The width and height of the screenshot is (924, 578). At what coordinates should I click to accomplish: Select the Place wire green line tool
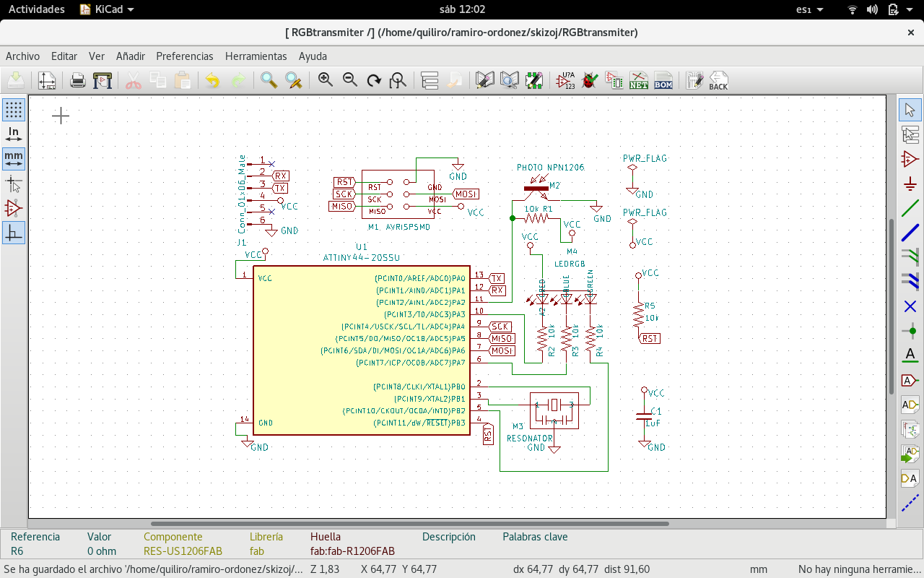coord(910,208)
